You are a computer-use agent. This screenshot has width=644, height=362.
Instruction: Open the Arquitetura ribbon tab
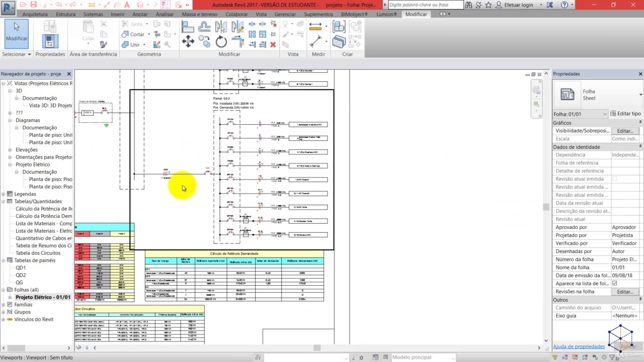click(35, 14)
